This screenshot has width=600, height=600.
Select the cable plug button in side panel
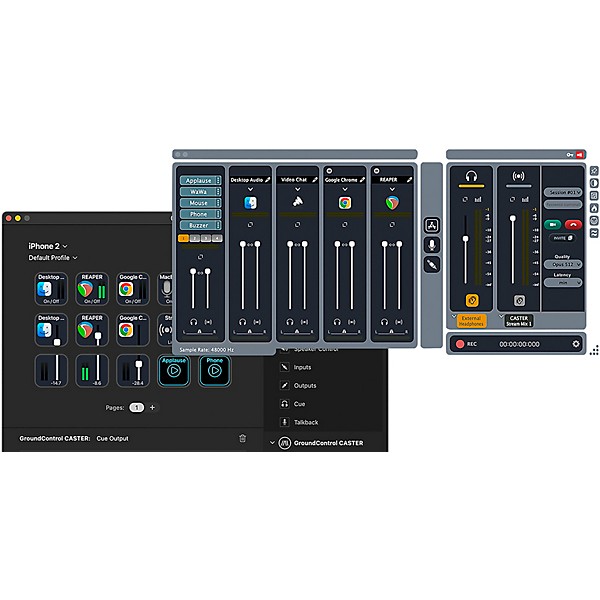click(432, 264)
